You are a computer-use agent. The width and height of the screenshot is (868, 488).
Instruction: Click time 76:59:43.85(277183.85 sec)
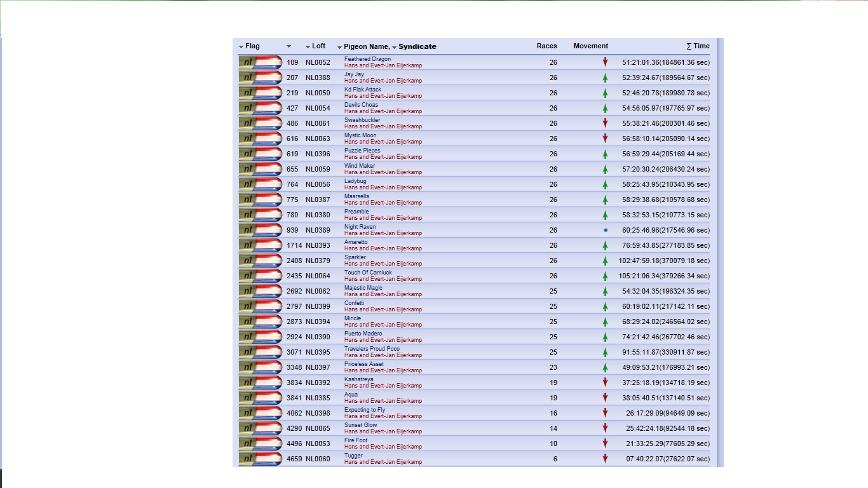tap(666, 245)
